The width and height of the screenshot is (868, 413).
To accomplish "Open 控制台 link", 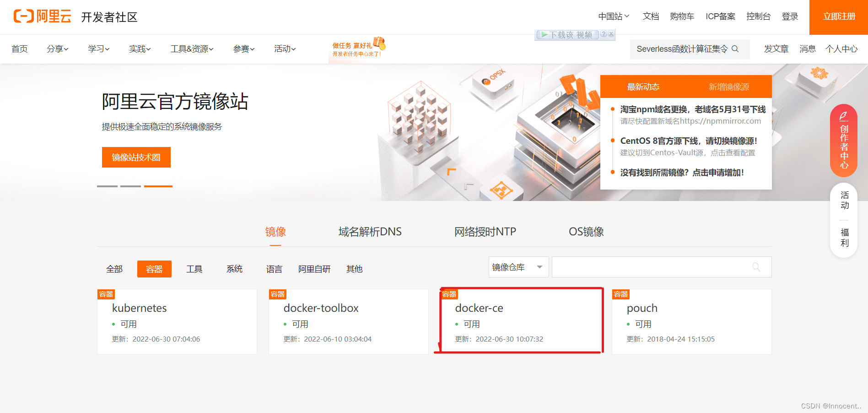I will (x=758, y=16).
